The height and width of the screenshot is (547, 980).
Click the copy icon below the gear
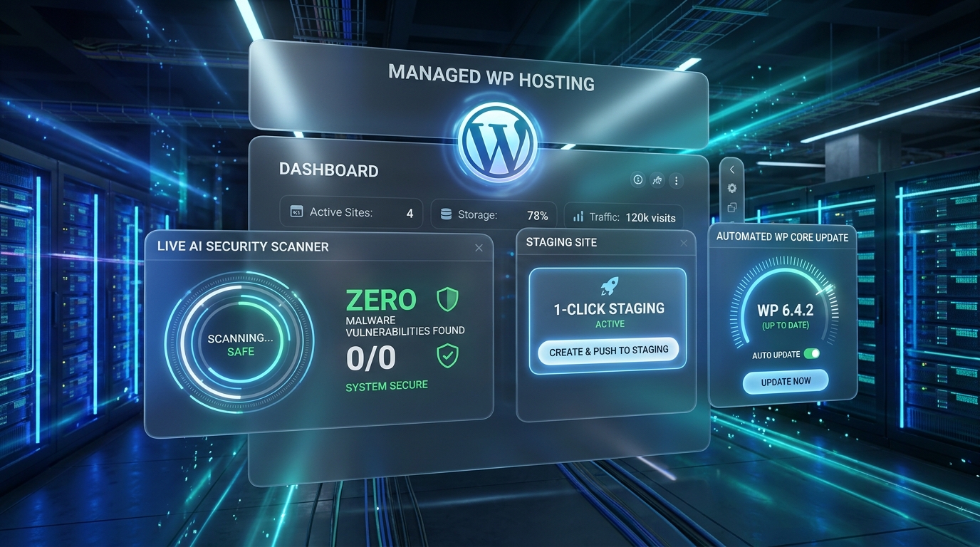click(x=732, y=208)
